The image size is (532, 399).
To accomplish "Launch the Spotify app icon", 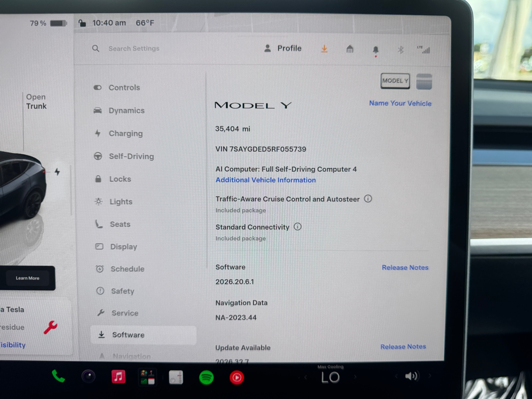I will coord(206,378).
